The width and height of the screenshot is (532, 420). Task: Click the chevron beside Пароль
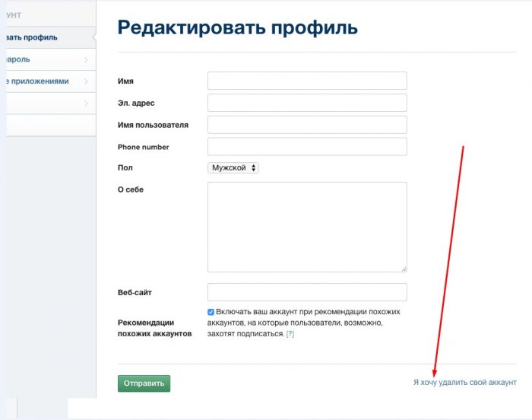coord(86,59)
